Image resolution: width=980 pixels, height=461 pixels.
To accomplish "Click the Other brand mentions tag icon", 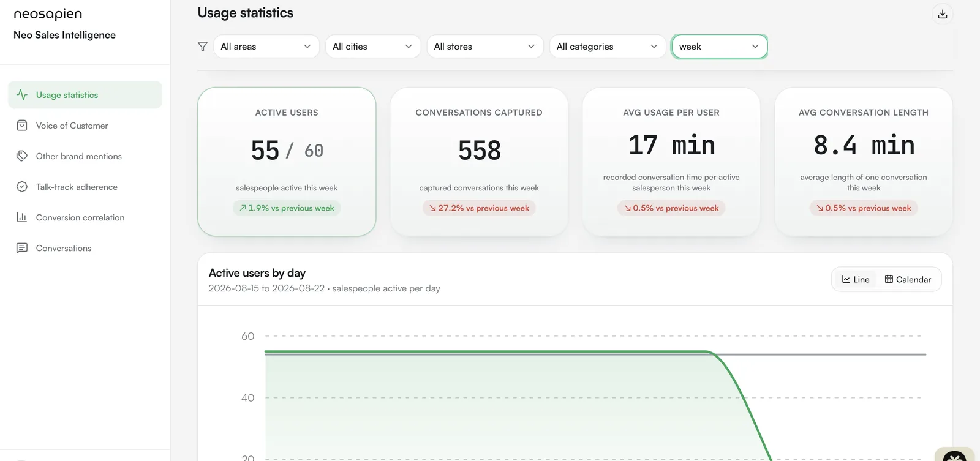I will point(22,156).
